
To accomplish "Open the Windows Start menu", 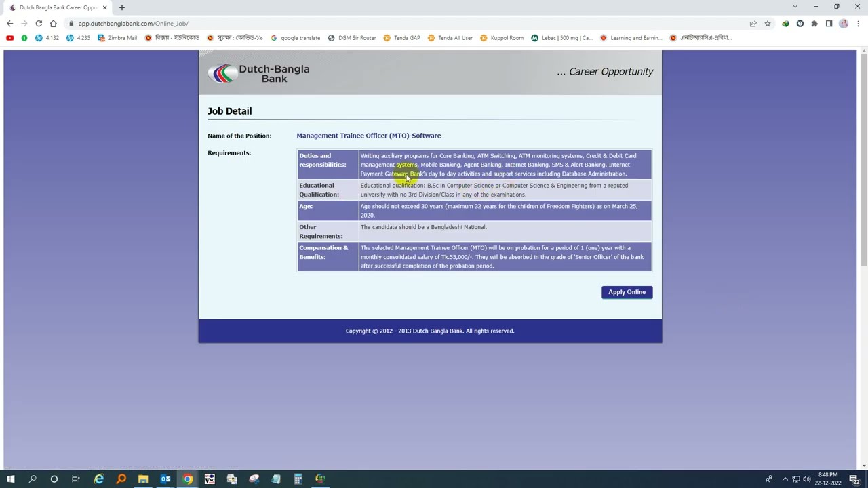I will [10, 479].
